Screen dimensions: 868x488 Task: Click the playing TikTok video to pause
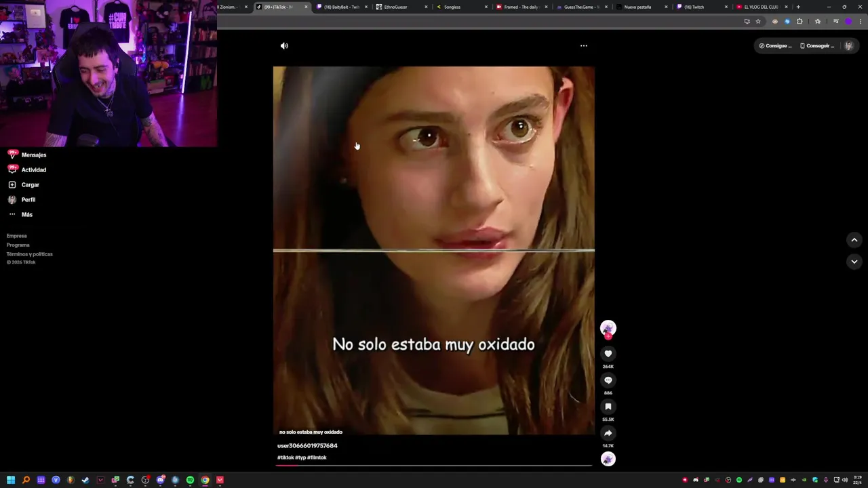pyautogui.click(x=434, y=250)
